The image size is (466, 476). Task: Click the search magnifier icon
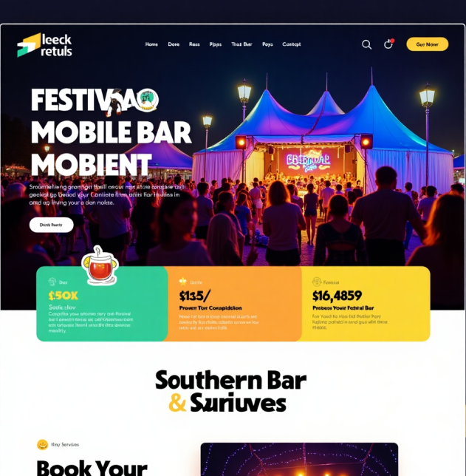point(366,44)
